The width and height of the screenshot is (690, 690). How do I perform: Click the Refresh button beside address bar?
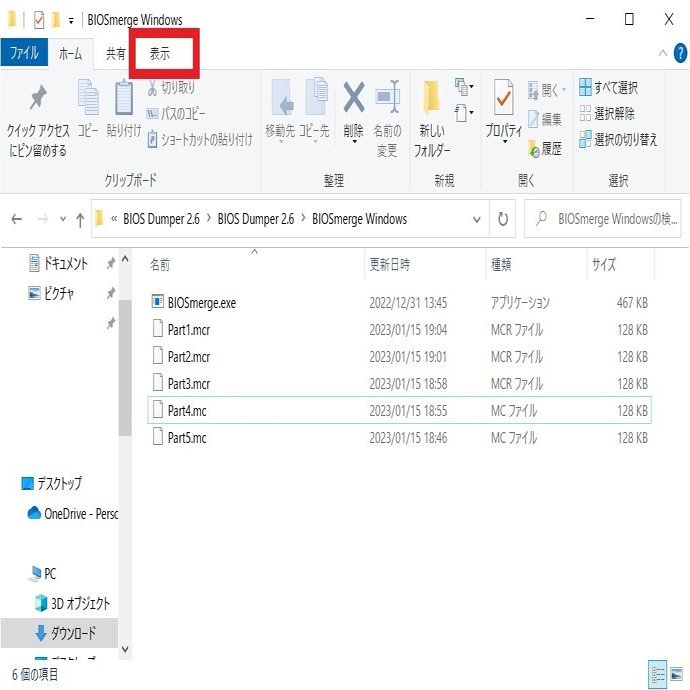(x=503, y=219)
